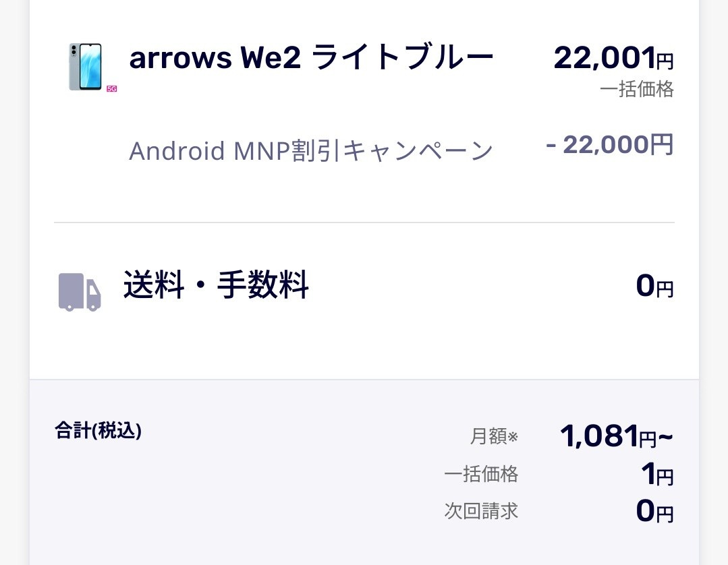Viewport: 728px width, 565px height.
Task: Click the 1,081円~ monthly total
Action: click(615, 436)
